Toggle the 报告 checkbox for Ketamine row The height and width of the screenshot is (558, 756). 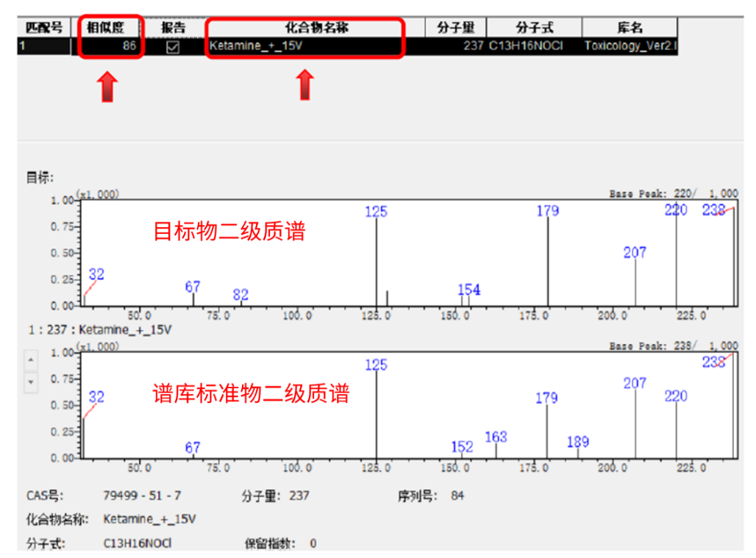point(173,46)
